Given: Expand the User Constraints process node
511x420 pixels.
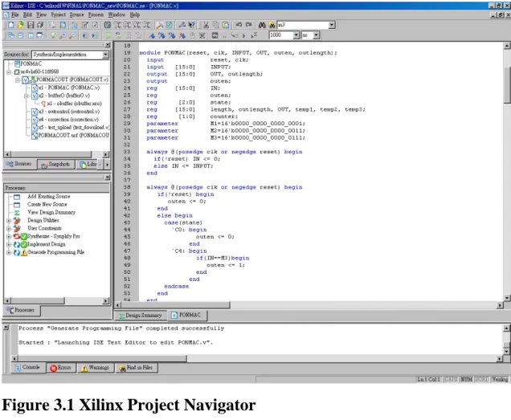Looking at the screenshot, I should pyautogui.click(x=9, y=228).
